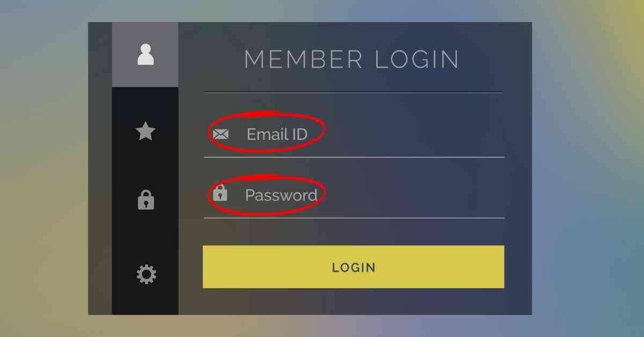Image resolution: width=644 pixels, height=337 pixels.
Task: Select the user profile icon in sidebar
Action: pyautogui.click(x=145, y=55)
